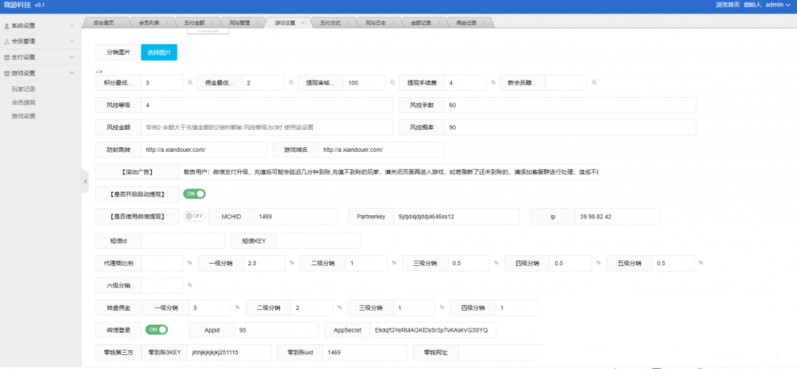Click the 转盘佣金 一级分销 field showing 5
This screenshot has height=369, width=797.
pyautogui.click(x=210, y=308)
